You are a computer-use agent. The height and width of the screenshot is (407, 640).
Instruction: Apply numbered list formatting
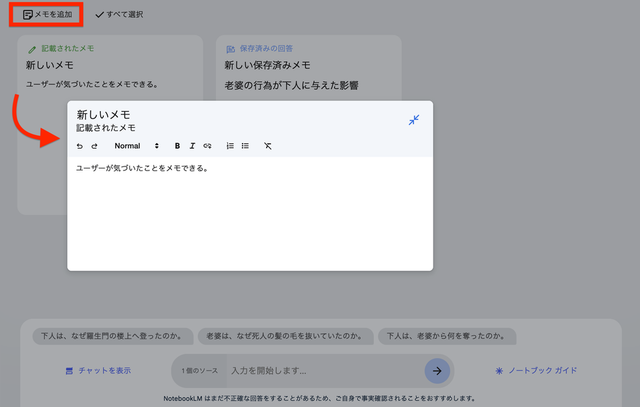(230, 146)
